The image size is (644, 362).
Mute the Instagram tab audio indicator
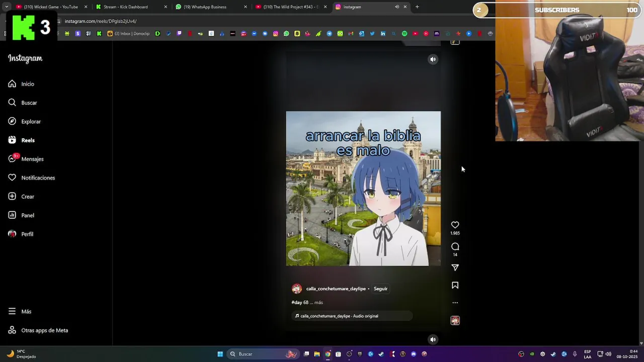[x=396, y=7]
